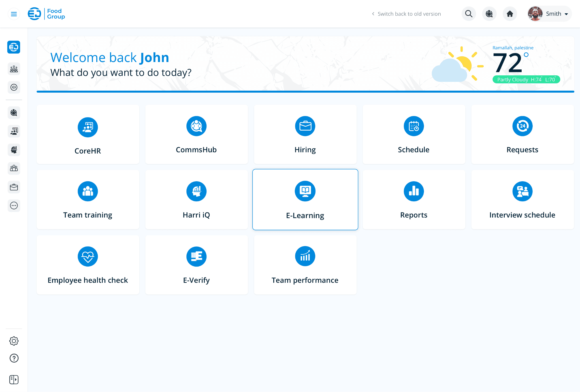
Task: Go to home via house icon
Action: (x=510, y=14)
